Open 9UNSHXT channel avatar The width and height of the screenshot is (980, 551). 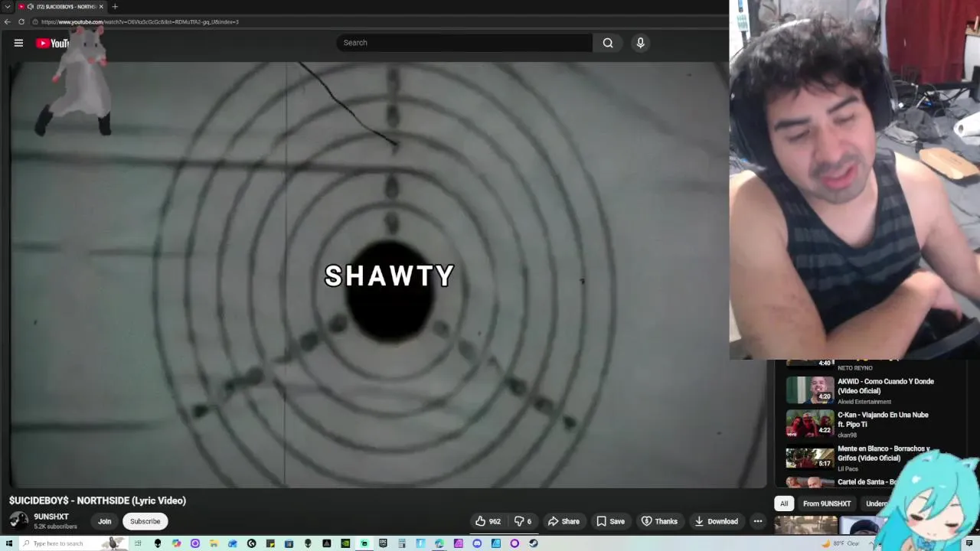pos(18,521)
